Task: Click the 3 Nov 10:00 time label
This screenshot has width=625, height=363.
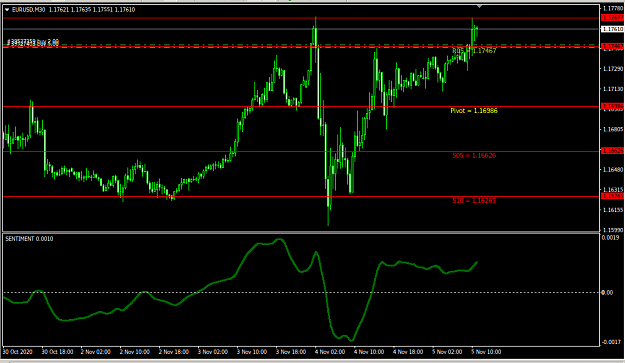Action: (x=252, y=352)
